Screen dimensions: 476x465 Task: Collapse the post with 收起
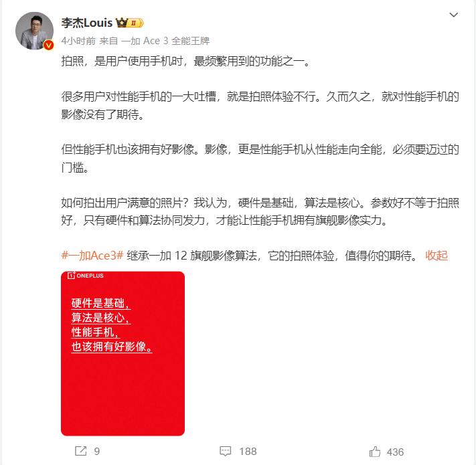pos(437,256)
